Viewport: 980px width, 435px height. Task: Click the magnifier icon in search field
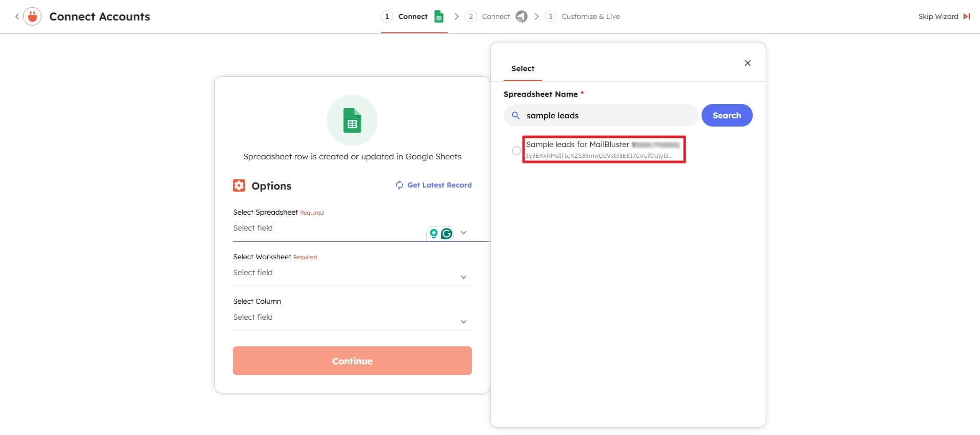coord(516,115)
